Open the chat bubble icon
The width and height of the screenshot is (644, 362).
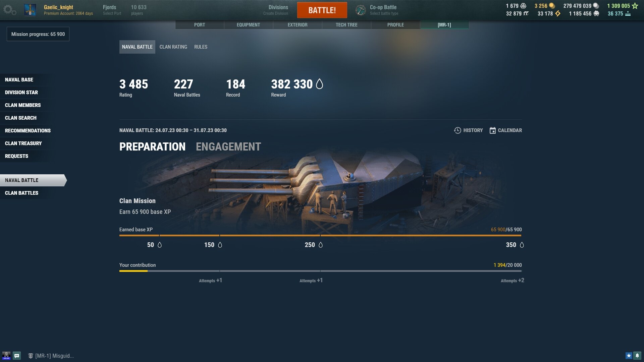point(17,356)
